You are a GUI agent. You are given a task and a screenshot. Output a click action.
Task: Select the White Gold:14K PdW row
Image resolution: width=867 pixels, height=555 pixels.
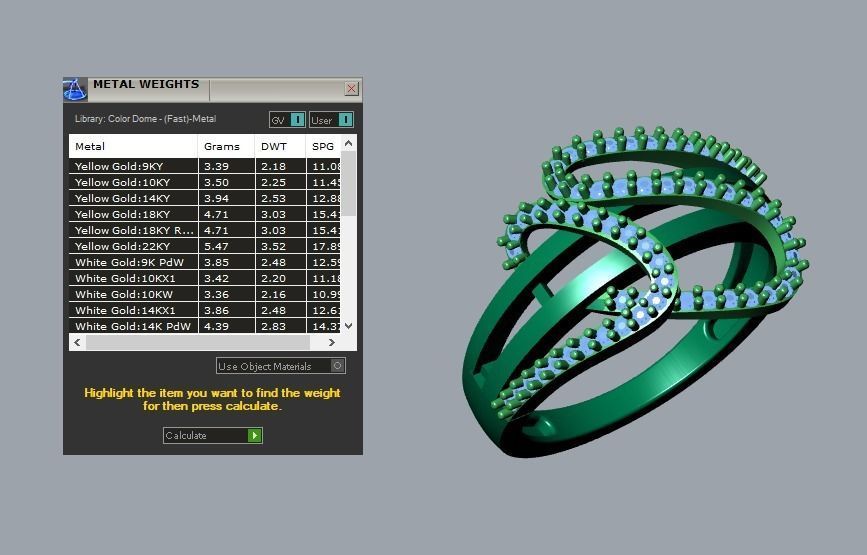click(205, 326)
